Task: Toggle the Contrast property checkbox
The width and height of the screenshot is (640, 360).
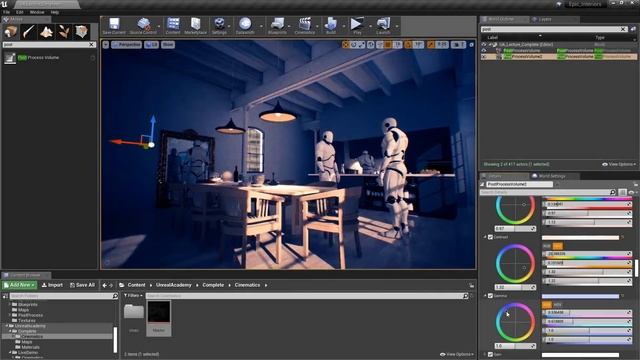Action: click(x=491, y=237)
